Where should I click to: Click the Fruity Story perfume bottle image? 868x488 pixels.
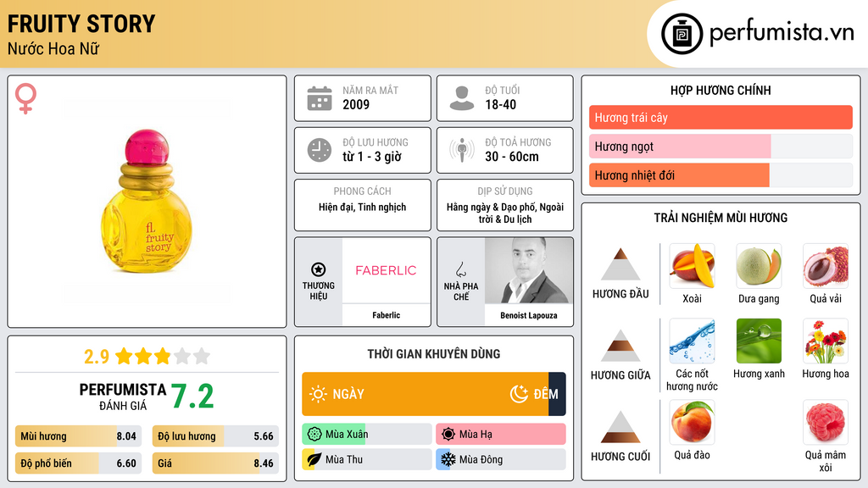point(147,202)
